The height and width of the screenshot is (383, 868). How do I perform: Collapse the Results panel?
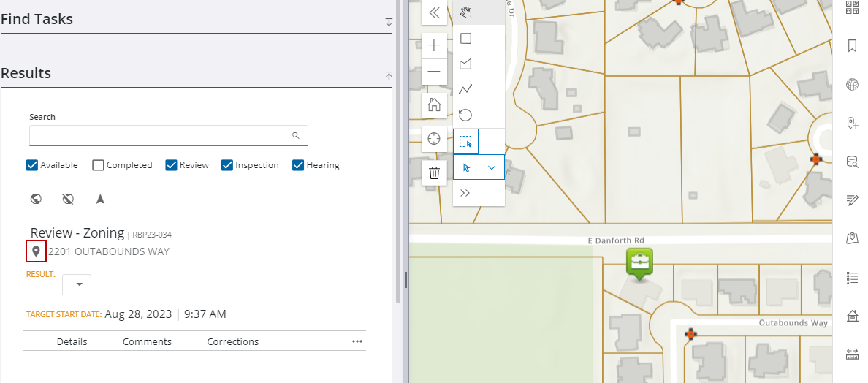pyautogui.click(x=389, y=75)
